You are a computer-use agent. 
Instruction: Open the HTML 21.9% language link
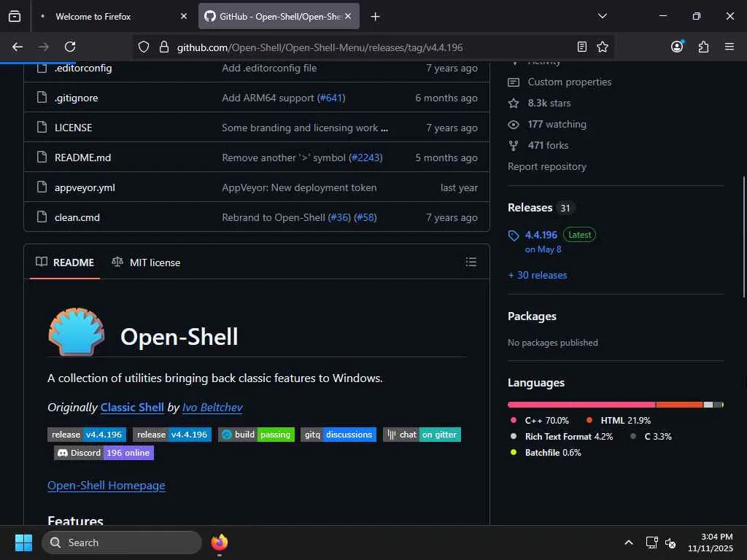pos(625,421)
